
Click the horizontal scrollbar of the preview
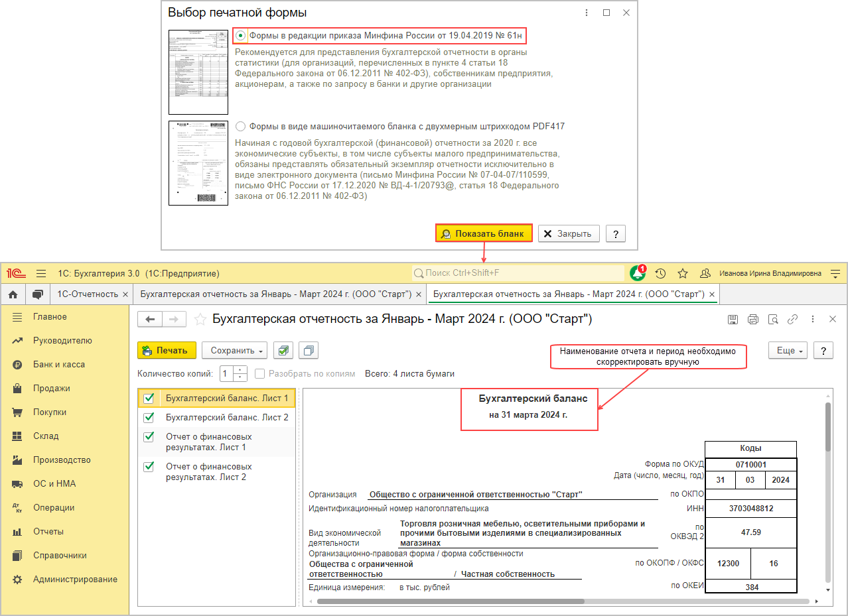(x=451, y=601)
